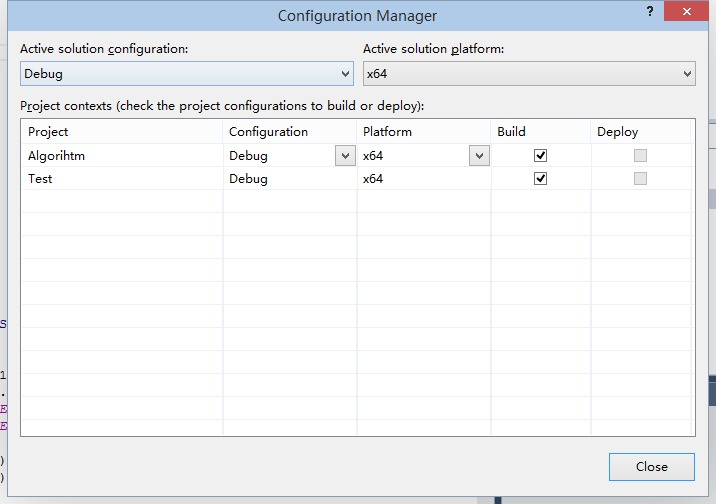Viewport: 716px width, 504px height.
Task: Select the Test project row name
Action: point(40,179)
